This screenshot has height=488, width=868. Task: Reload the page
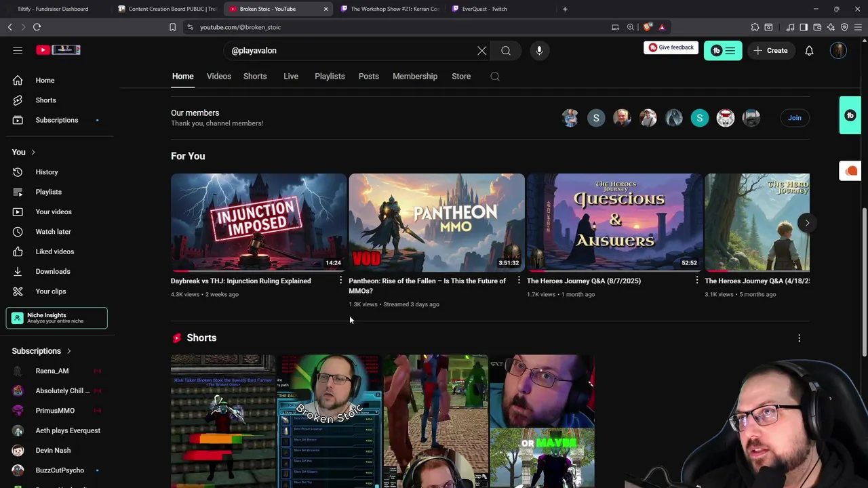point(37,27)
